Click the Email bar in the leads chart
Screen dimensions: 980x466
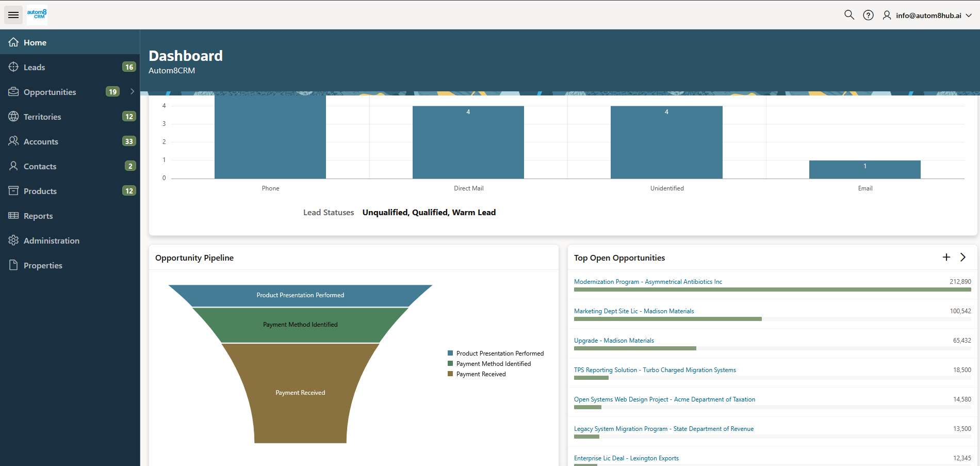[x=864, y=169]
